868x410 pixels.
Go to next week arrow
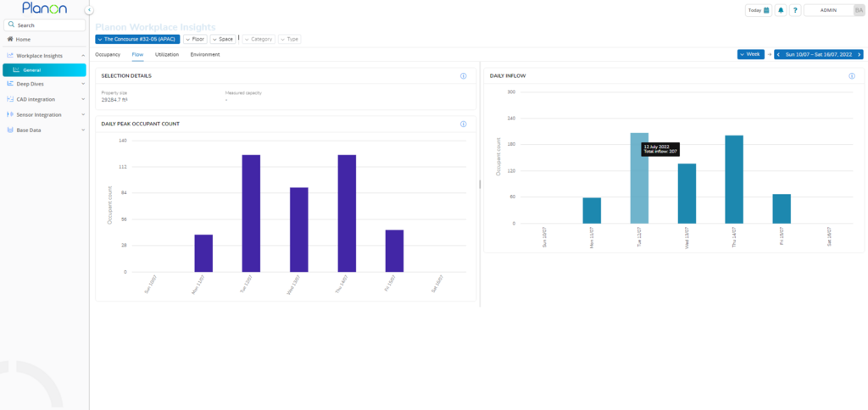(860, 54)
